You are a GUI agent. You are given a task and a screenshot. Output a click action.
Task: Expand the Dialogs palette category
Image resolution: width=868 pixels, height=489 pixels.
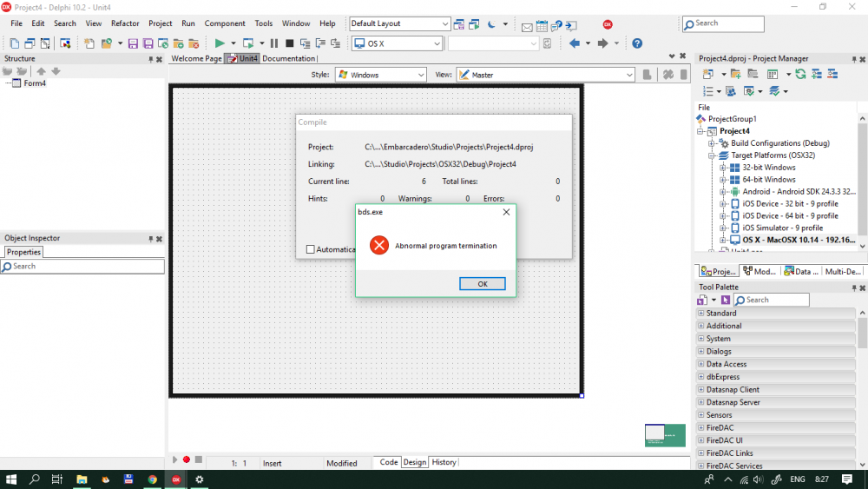[x=700, y=351]
